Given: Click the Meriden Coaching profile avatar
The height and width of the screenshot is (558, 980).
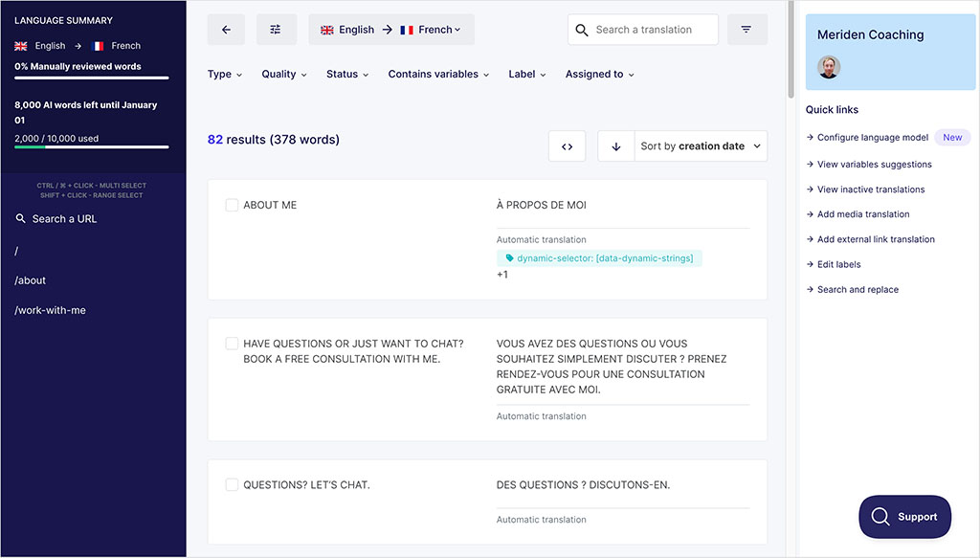Looking at the screenshot, I should coord(828,67).
